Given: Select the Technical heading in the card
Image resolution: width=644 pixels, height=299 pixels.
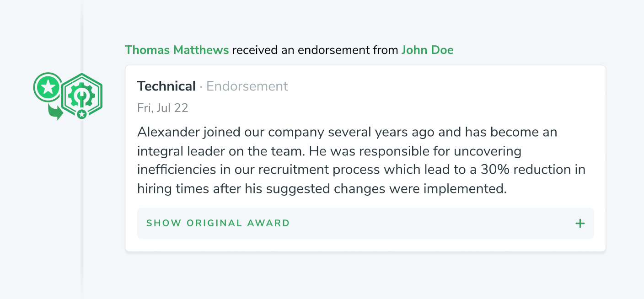Looking at the screenshot, I should pos(166,86).
